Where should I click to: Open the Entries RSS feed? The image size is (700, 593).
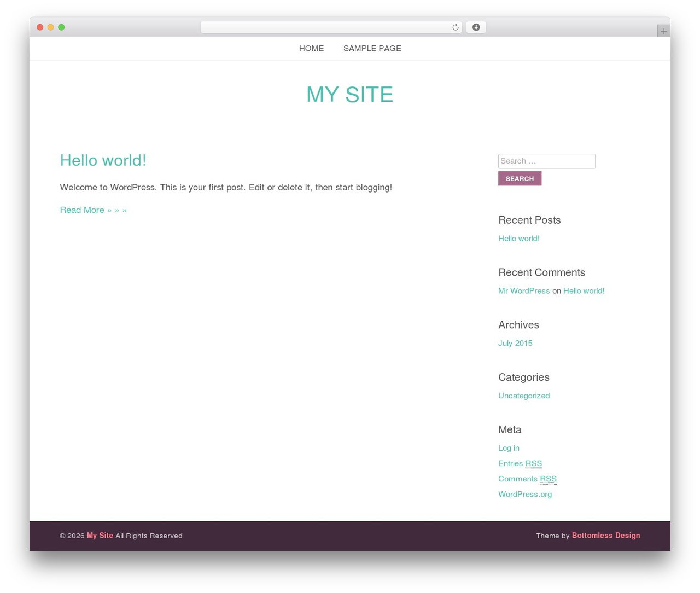point(520,463)
